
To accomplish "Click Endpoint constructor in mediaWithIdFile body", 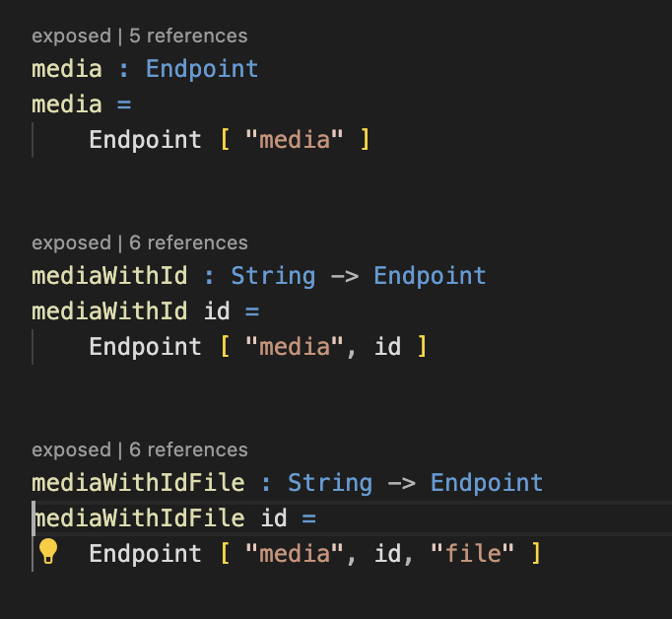I will click(145, 554).
